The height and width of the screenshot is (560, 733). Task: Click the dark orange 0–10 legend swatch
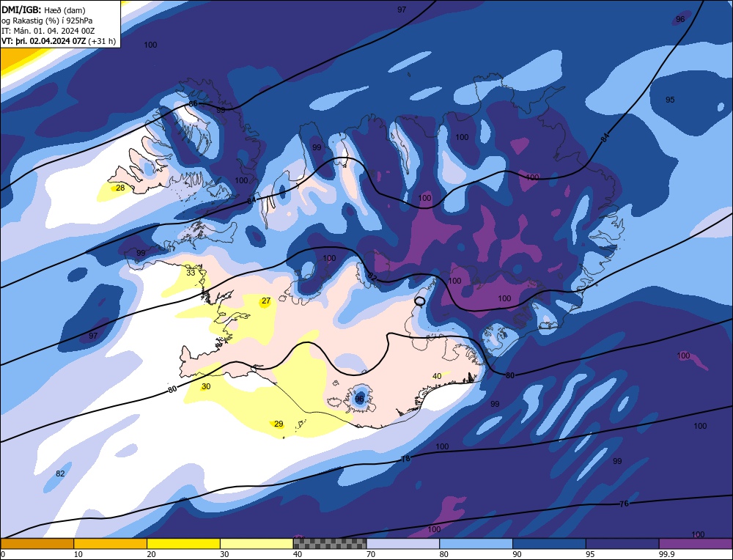point(37,543)
